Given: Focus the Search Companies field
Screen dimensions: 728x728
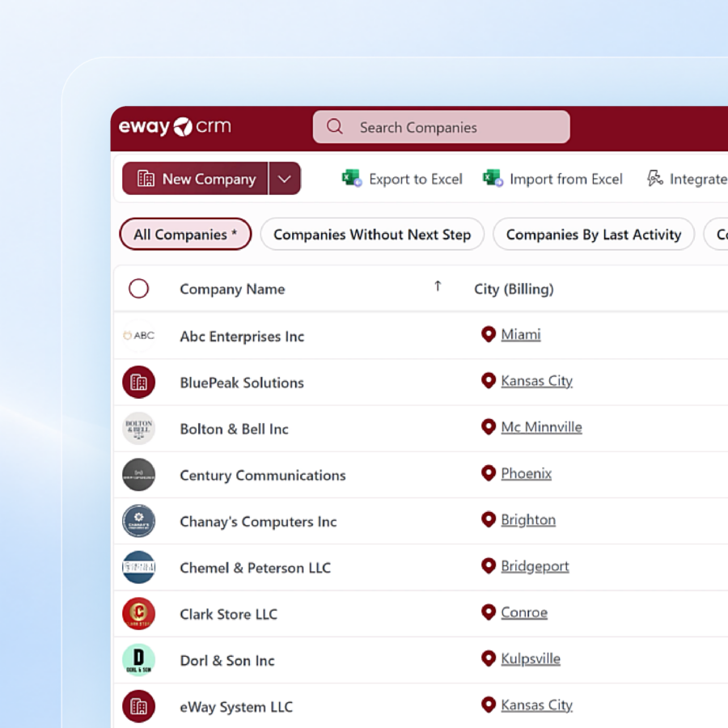Looking at the screenshot, I should tap(441, 127).
